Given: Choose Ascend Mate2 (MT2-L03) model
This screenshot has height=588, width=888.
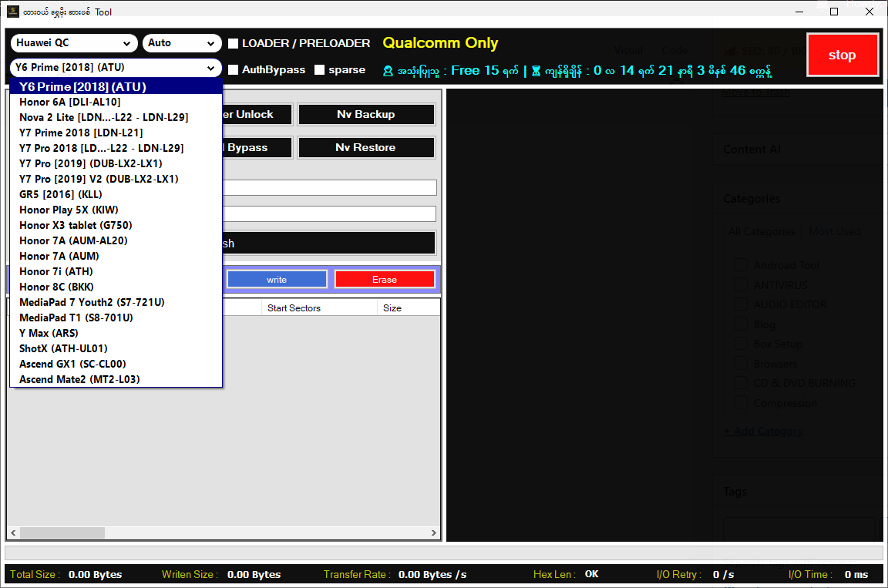Looking at the screenshot, I should [x=79, y=379].
